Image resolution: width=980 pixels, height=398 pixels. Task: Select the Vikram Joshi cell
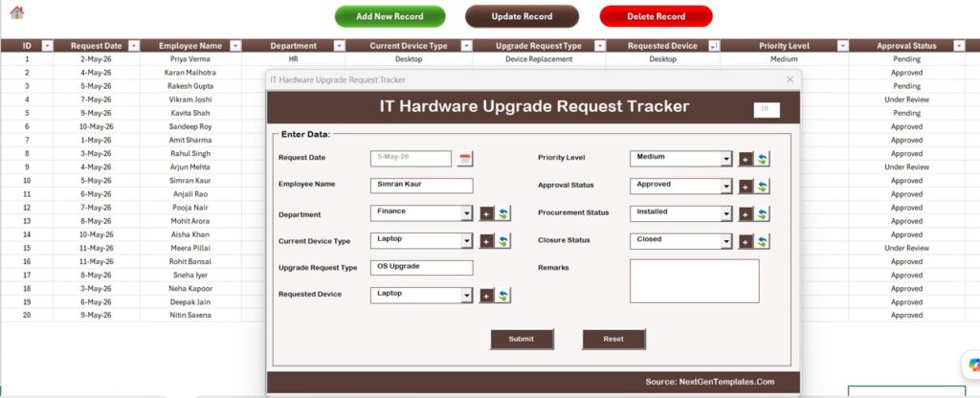pos(190,99)
